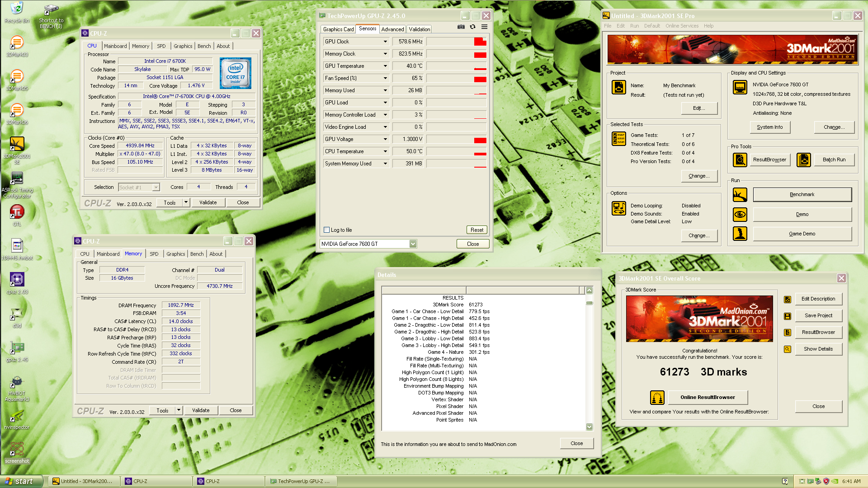Viewport: 868px width, 488px height.
Task: Click the Batch Run icon
Action: (x=803, y=160)
